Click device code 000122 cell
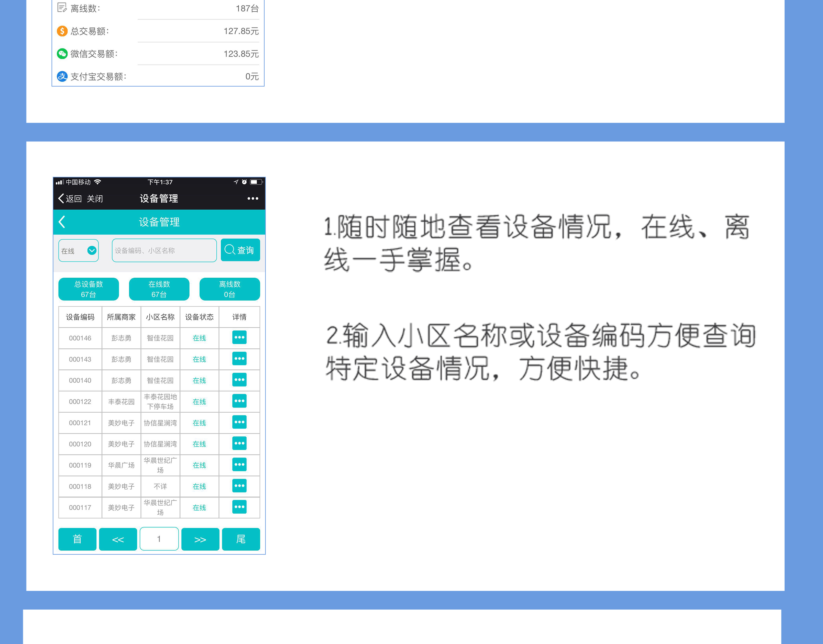Image resolution: width=823 pixels, height=644 pixels. (x=80, y=402)
